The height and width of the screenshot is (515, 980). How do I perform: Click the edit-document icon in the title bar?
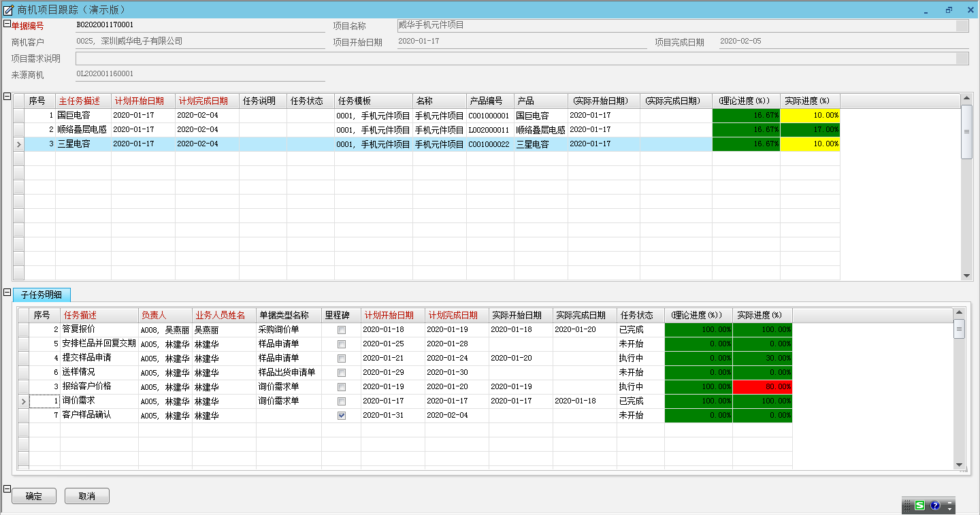pos(9,10)
